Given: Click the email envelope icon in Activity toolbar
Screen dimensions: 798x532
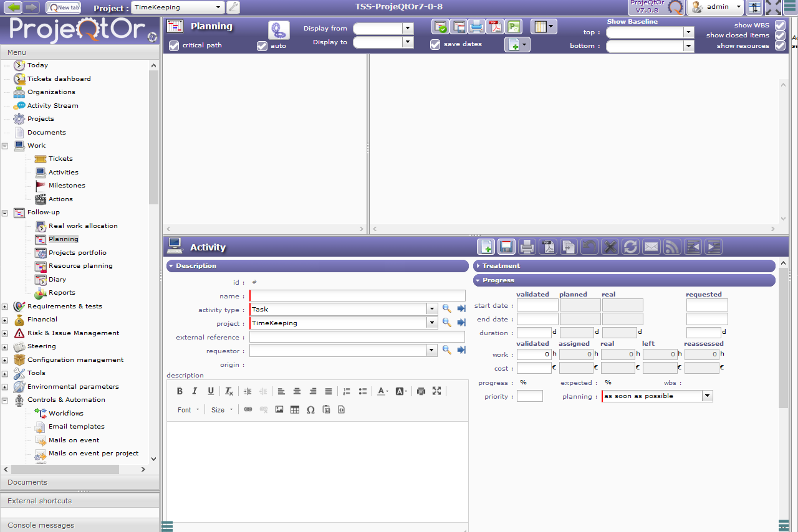Looking at the screenshot, I should [651, 247].
